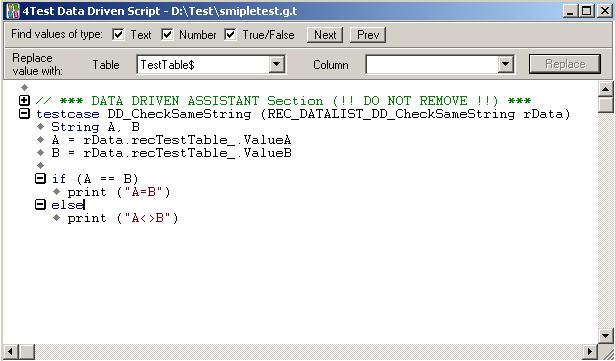Image resolution: width=616 pixels, height=361 pixels.
Task: Click the vertical scrollbar up arrow
Action: pos(605,90)
